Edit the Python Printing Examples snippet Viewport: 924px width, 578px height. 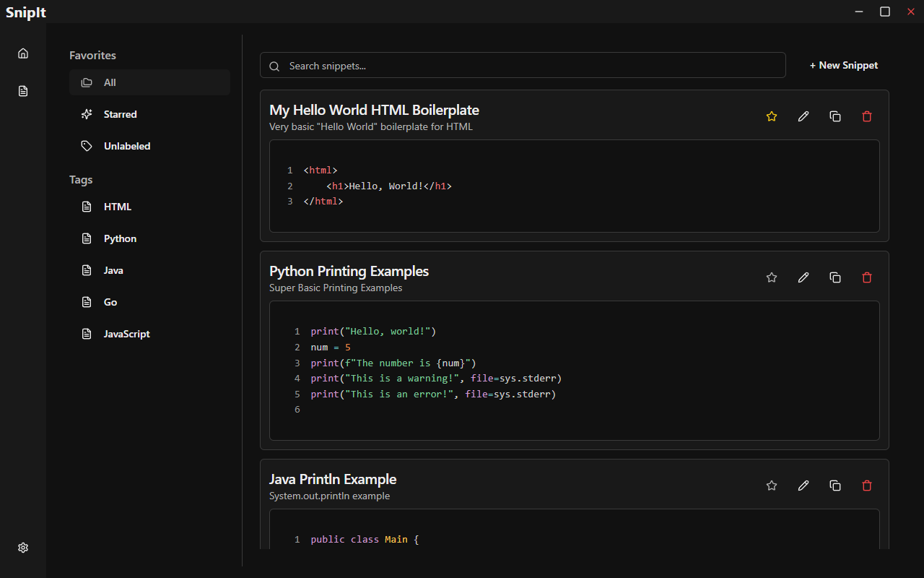[x=803, y=277]
